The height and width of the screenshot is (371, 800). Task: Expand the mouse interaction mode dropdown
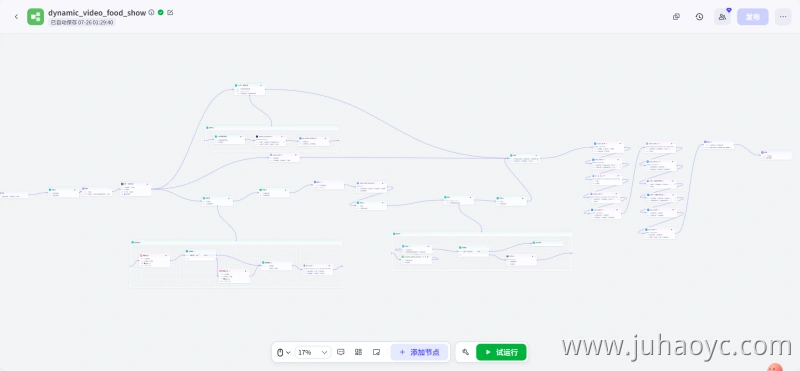pyautogui.click(x=284, y=352)
